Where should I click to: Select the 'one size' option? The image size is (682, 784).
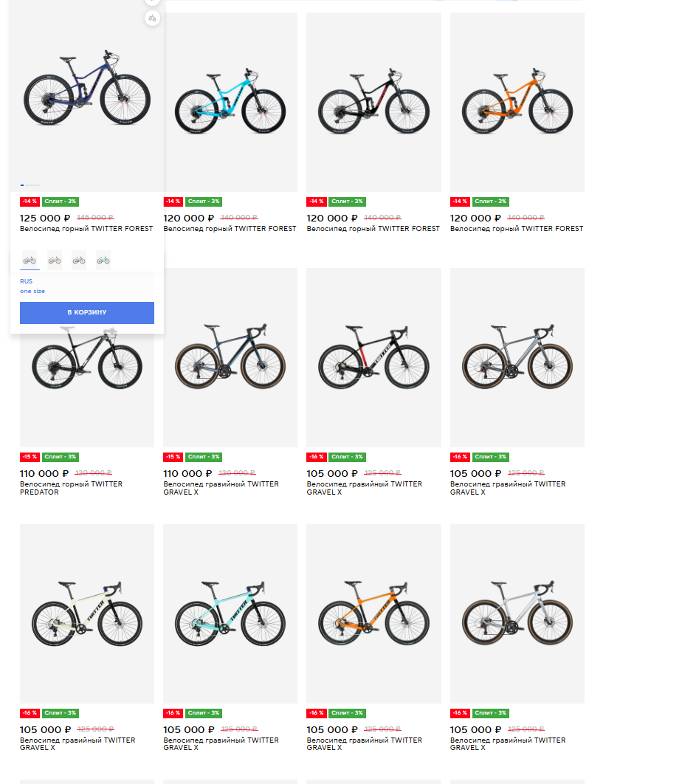click(32, 291)
